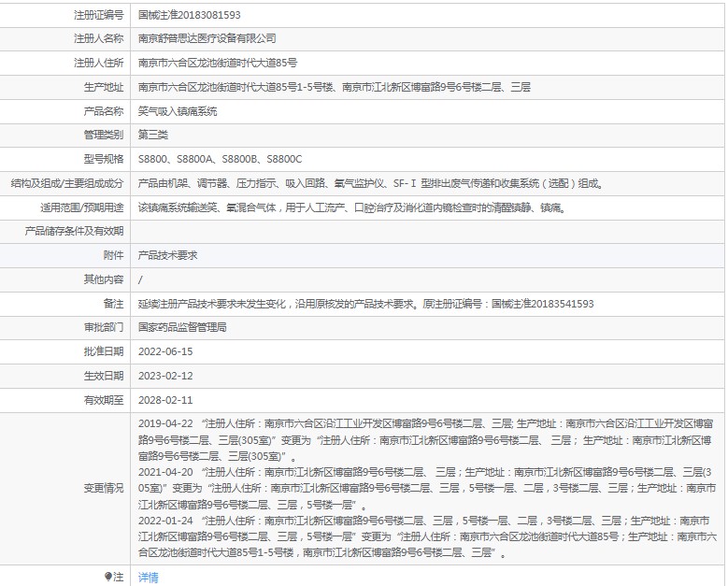Open the 详情 link
The height and width of the screenshot is (586, 728).
click(148, 578)
